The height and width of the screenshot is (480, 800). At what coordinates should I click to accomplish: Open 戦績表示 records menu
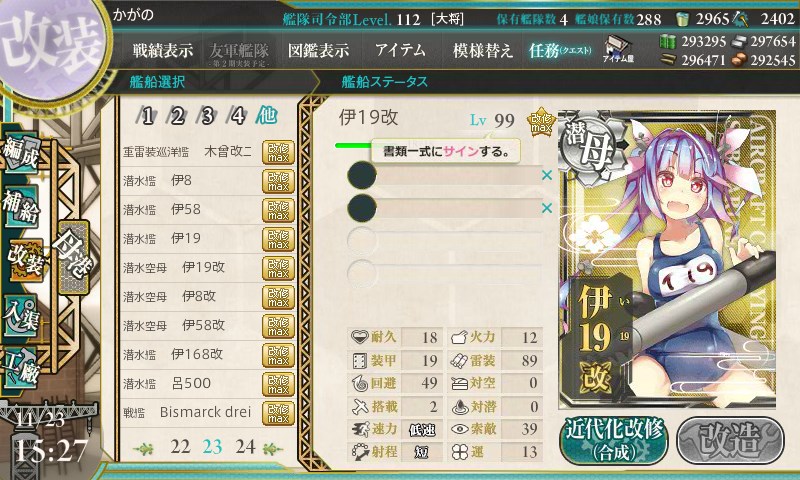click(x=163, y=50)
